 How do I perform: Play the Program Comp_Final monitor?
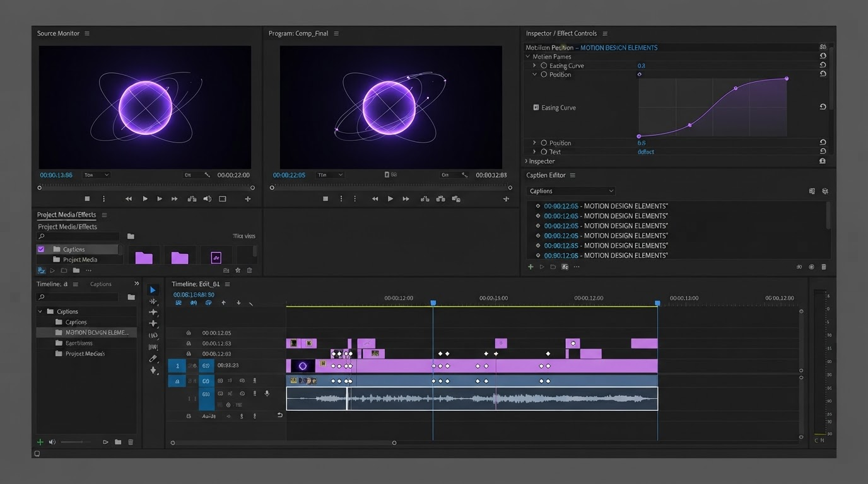pos(390,199)
